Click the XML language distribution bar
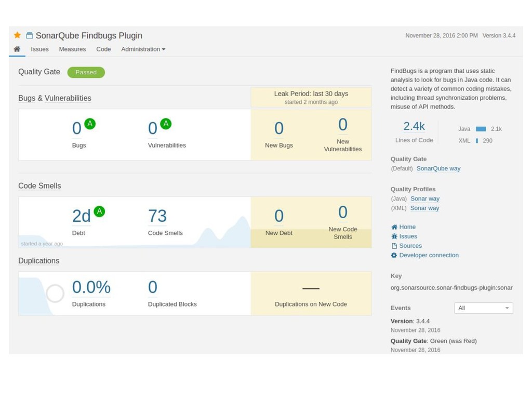Viewport: 532px width, 399px height. pos(477,140)
